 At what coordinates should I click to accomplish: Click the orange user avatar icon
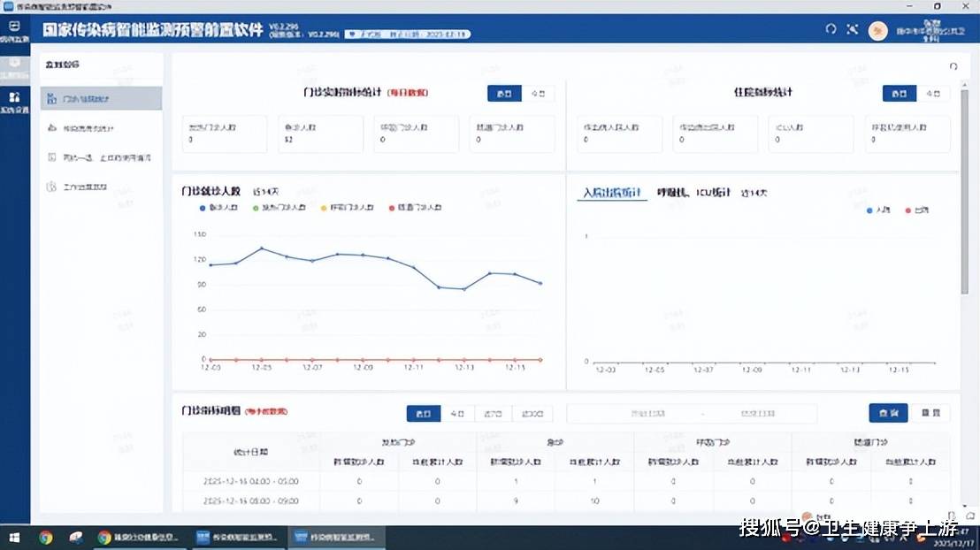[878, 30]
